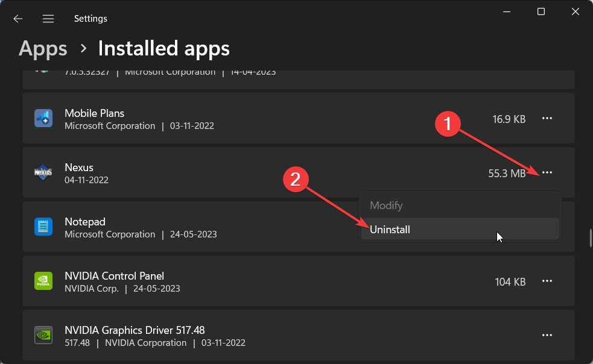The width and height of the screenshot is (593, 364).
Task: Go back using the back arrow
Action: (17, 19)
